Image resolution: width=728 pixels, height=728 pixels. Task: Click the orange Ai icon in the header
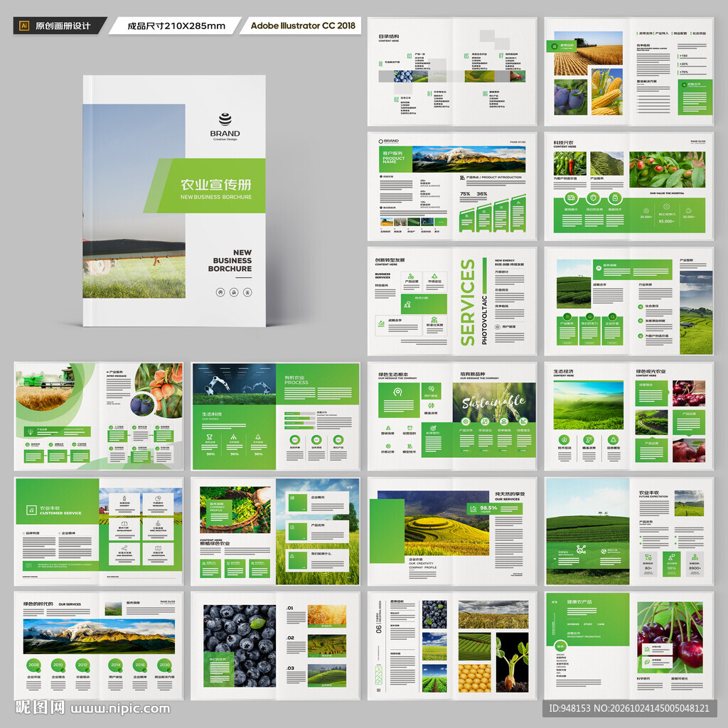coord(24,26)
